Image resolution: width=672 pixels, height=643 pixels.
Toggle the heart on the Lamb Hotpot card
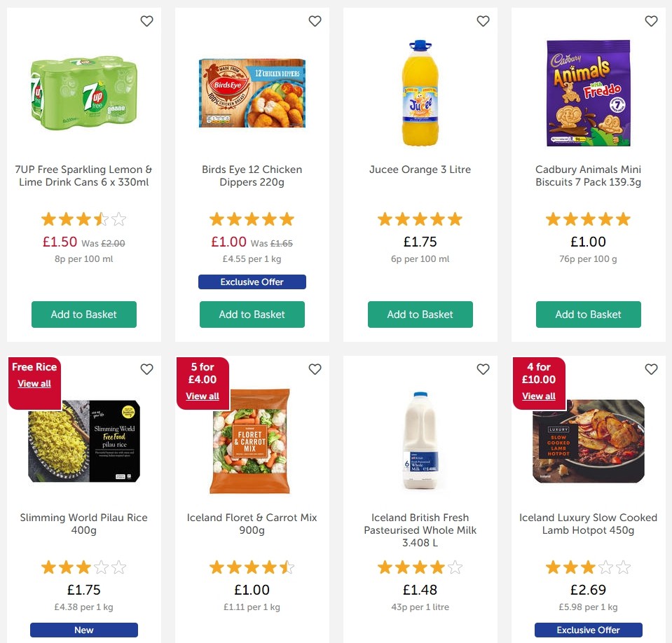tap(651, 369)
